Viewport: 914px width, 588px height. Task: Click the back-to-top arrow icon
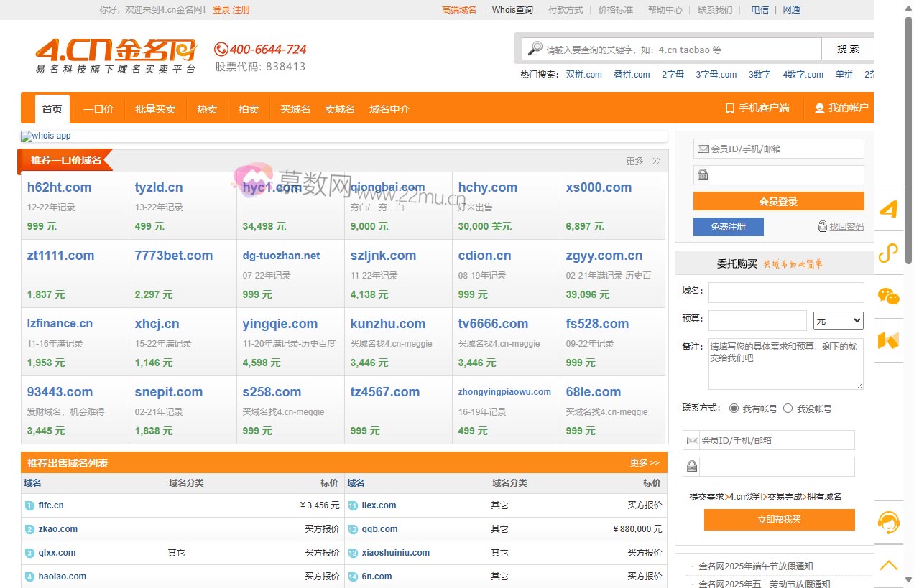click(x=889, y=565)
